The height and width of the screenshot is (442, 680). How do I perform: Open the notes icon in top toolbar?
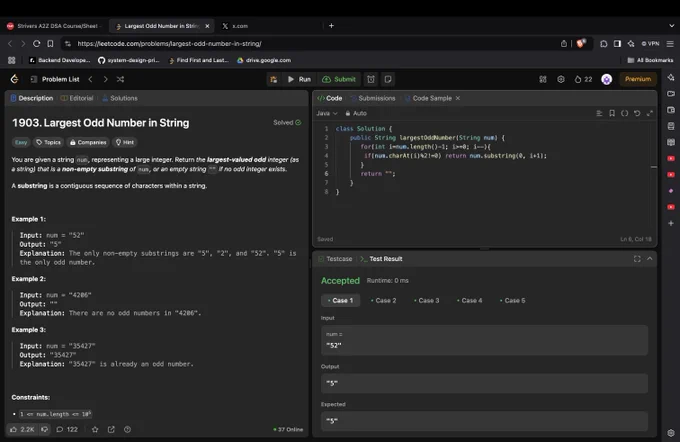pyautogui.click(x=388, y=79)
